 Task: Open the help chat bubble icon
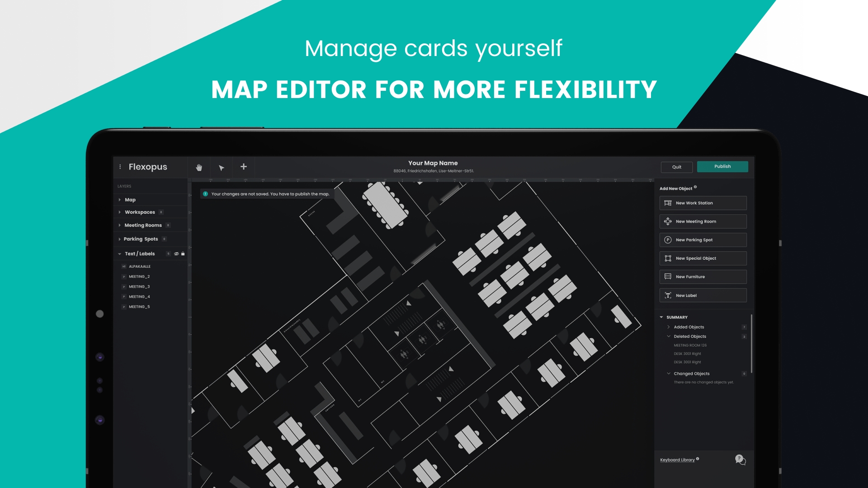pyautogui.click(x=740, y=460)
